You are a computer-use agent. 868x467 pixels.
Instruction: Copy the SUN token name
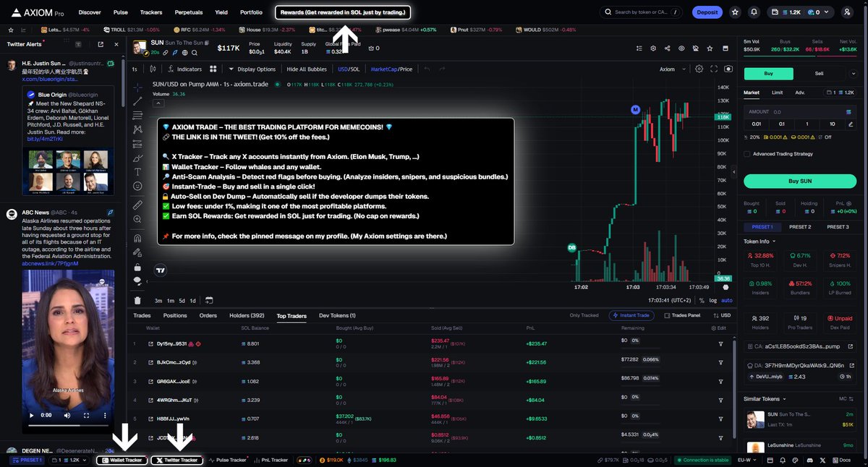pyautogui.click(x=208, y=44)
